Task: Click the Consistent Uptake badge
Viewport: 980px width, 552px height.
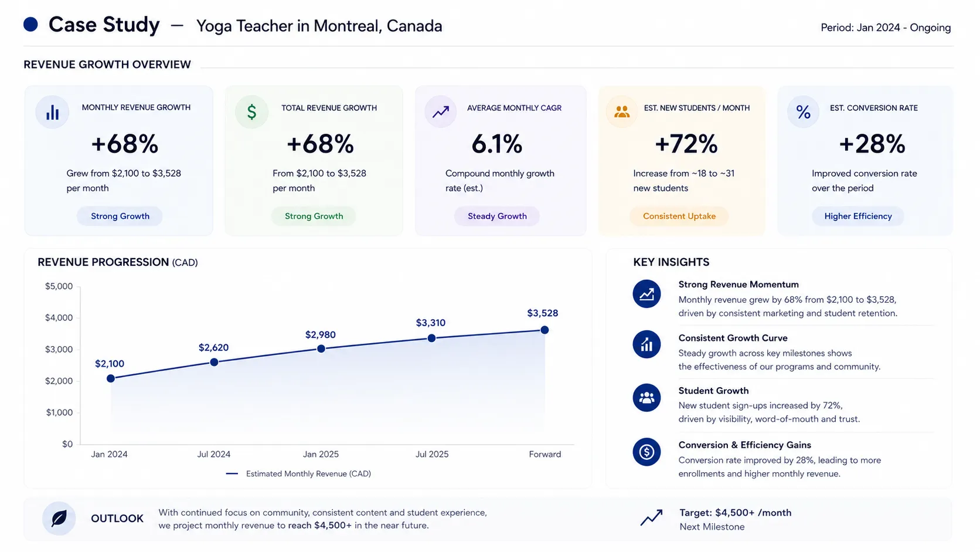Action: [x=679, y=216]
